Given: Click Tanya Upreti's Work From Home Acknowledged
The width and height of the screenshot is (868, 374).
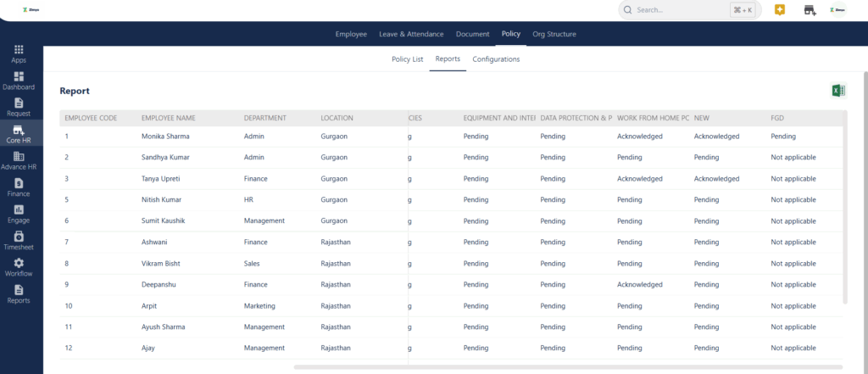Looking at the screenshot, I should tap(640, 179).
